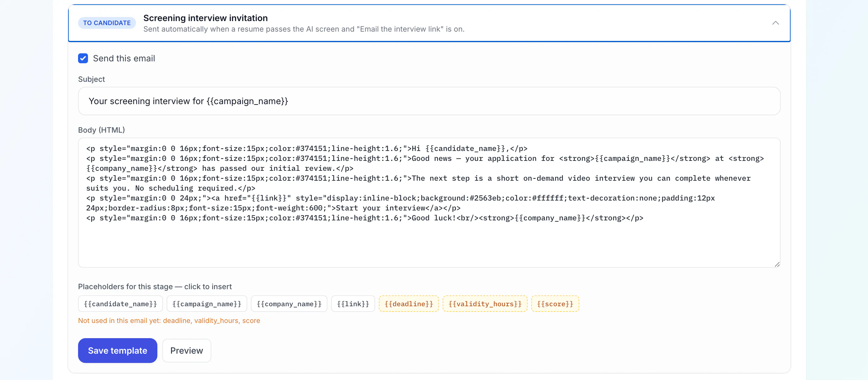The height and width of the screenshot is (380, 868).
Task: Uncheck the Send this email checkbox
Action: pos(83,58)
